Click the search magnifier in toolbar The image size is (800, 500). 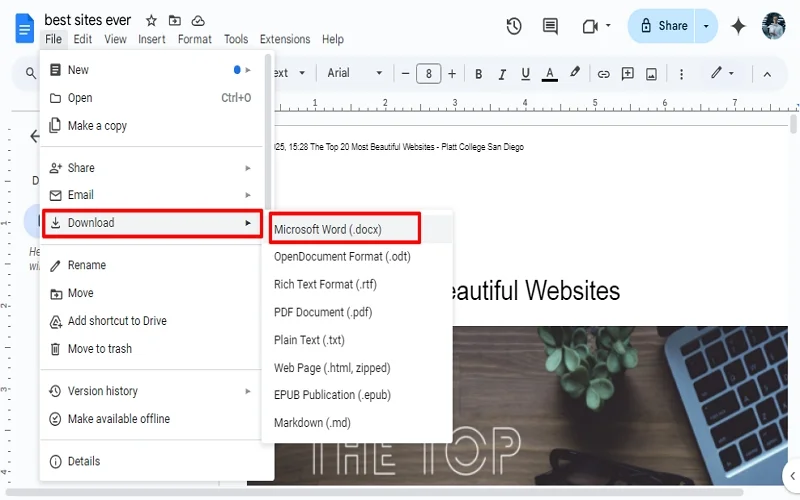[x=31, y=73]
